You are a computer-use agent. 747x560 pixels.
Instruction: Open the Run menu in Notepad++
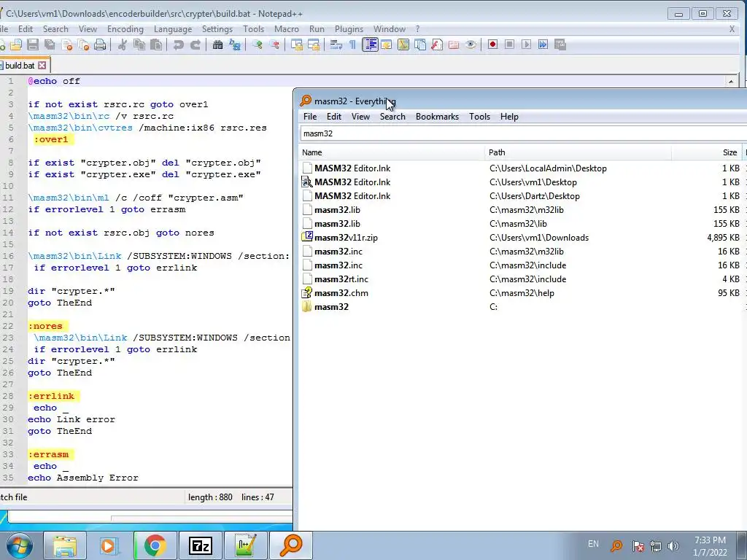tap(317, 29)
